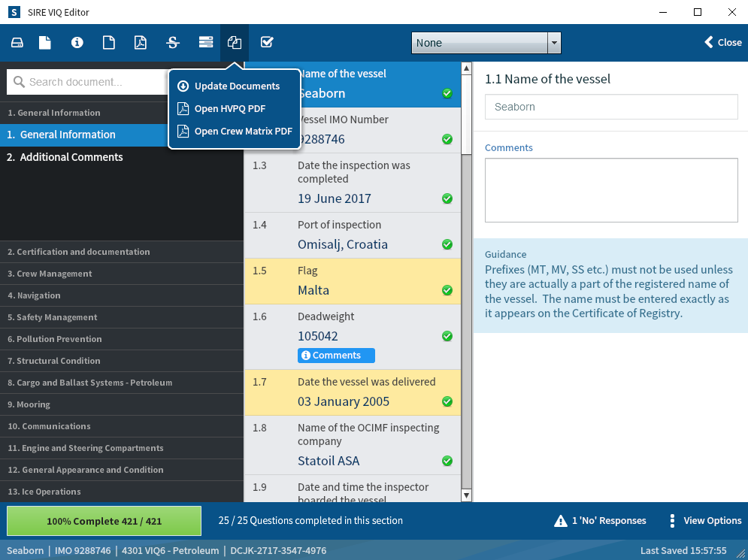
Task: Click the green check next to Malta
Action: pos(447,289)
